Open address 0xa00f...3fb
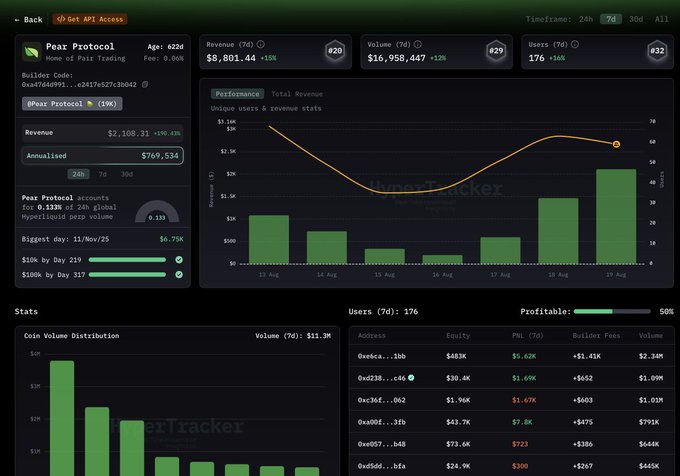The image size is (680, 476). coord(382,422)
